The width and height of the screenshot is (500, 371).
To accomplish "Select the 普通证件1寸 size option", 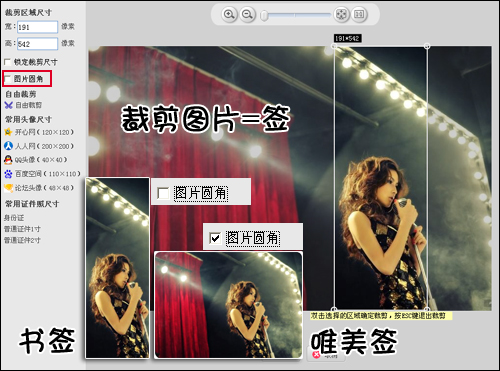I will point(22,229).
